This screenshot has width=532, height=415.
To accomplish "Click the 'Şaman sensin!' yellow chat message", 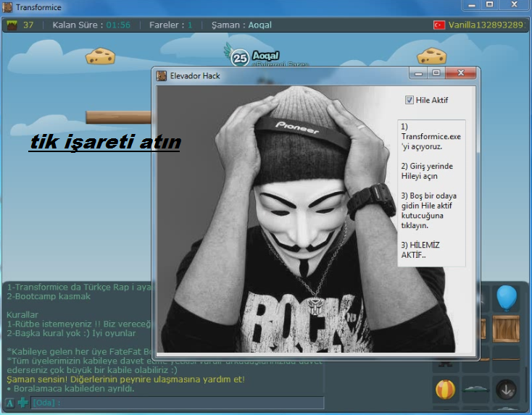I will pyautogui.click(x=125, y=380).
